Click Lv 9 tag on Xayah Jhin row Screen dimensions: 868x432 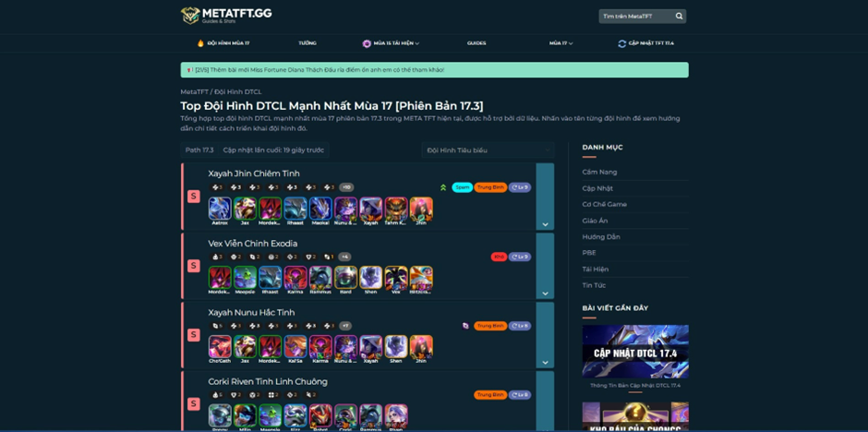tap(520, 187)
